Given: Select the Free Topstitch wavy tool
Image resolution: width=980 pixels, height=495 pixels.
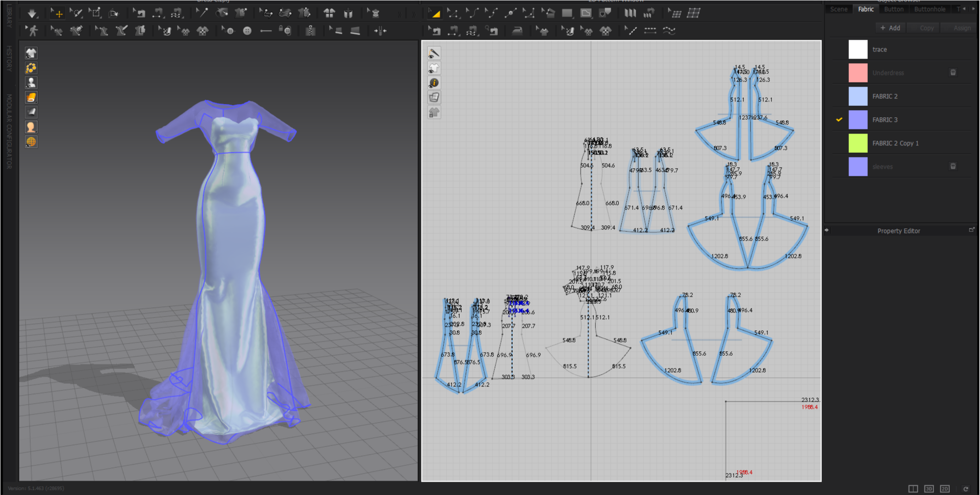Looking at the screenshot, I should pyautogui.click(x=669, y=31).
